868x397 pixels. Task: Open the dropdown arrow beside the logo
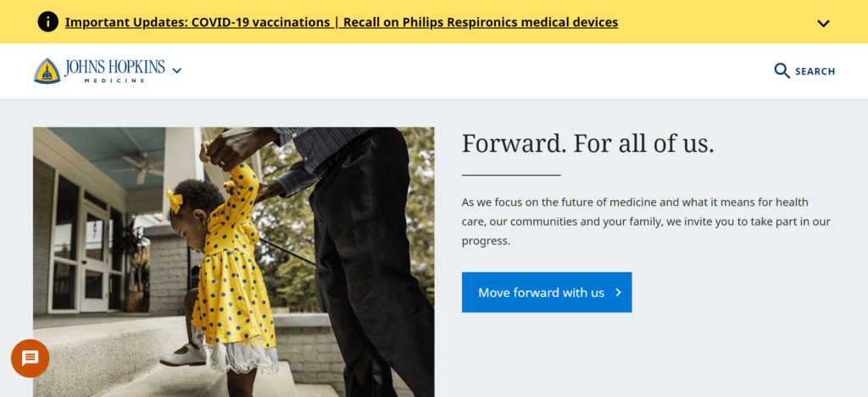(x=176, y=71)
